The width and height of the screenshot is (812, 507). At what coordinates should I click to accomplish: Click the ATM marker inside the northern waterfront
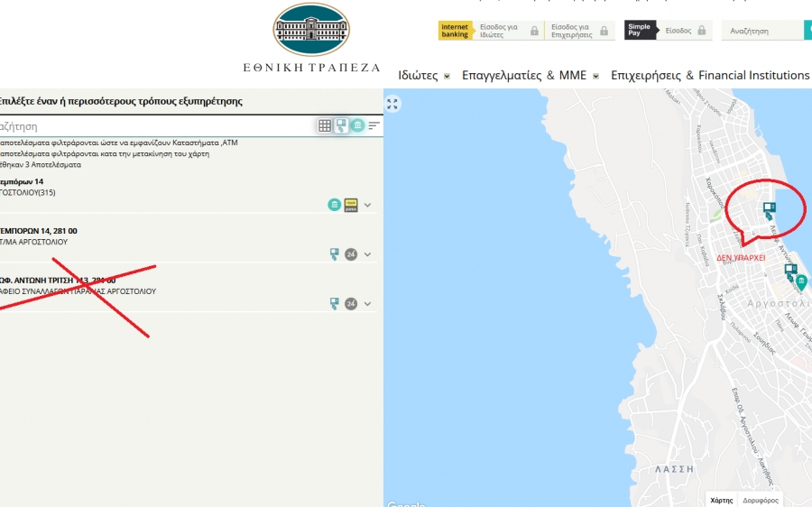click(770, 211)
